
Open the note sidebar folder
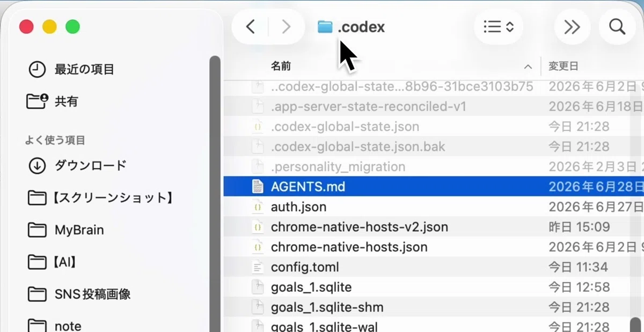tap(68, 326)
